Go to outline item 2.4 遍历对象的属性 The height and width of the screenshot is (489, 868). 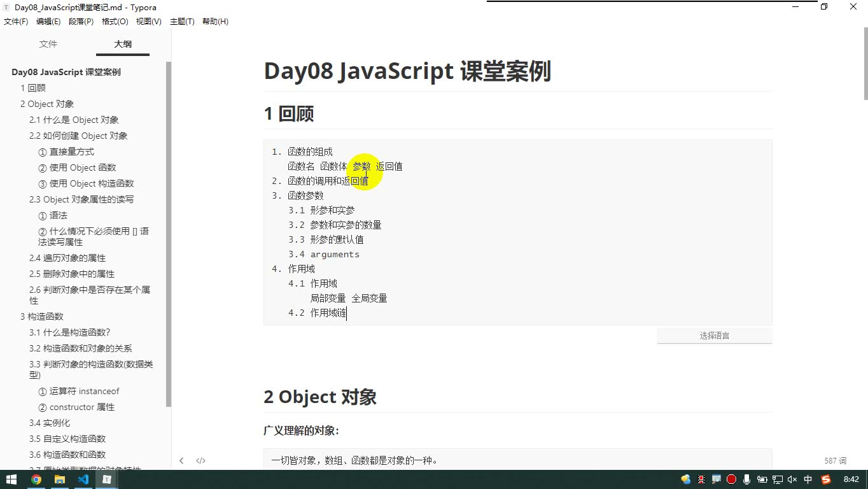pos(67,258)
